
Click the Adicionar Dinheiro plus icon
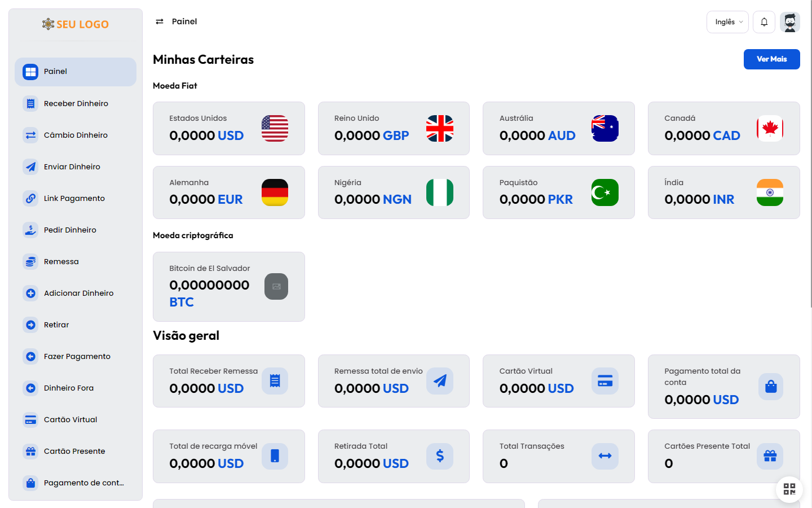coord(30,293)
